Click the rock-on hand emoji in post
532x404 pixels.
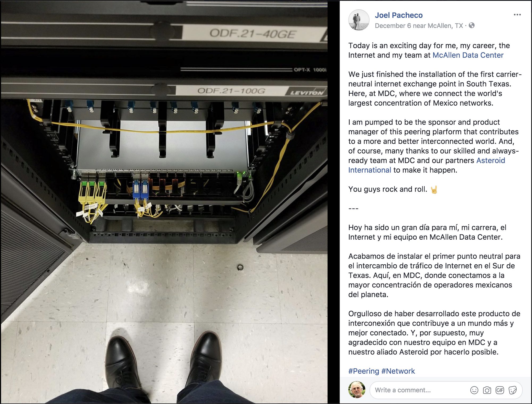click(434, 190)
